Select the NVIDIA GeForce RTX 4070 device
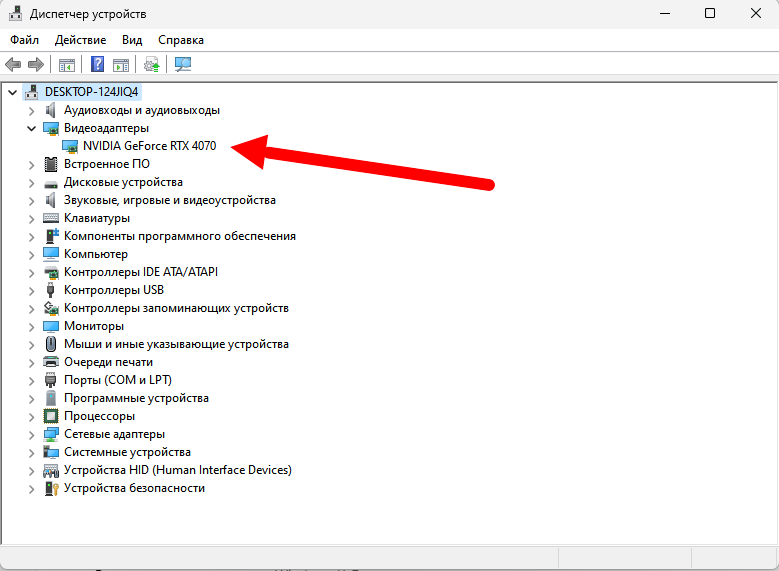Viewport: 779px width, 571px height. tap(150, 146)
